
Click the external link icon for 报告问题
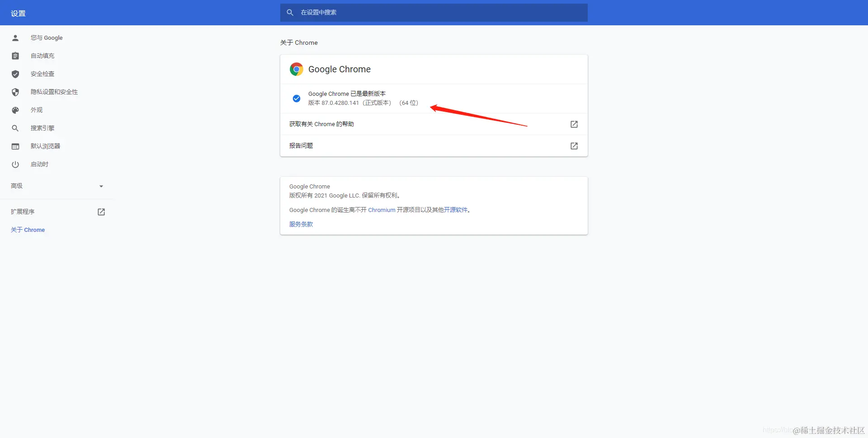point(574,146)
